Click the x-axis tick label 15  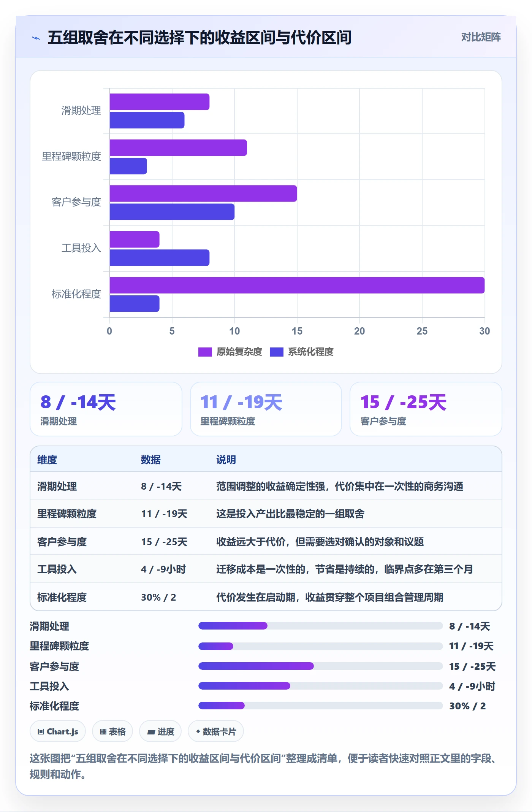pos(297,331)
